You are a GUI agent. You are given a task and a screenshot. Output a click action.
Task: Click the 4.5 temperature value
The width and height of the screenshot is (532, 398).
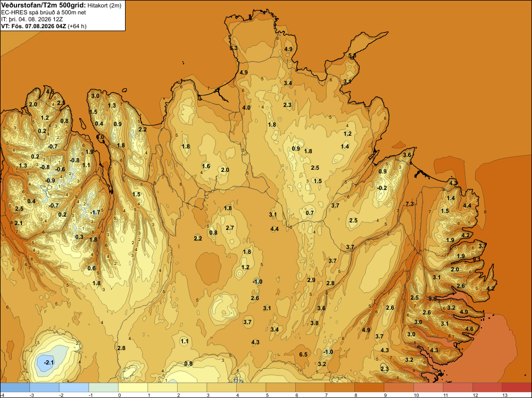50,92
